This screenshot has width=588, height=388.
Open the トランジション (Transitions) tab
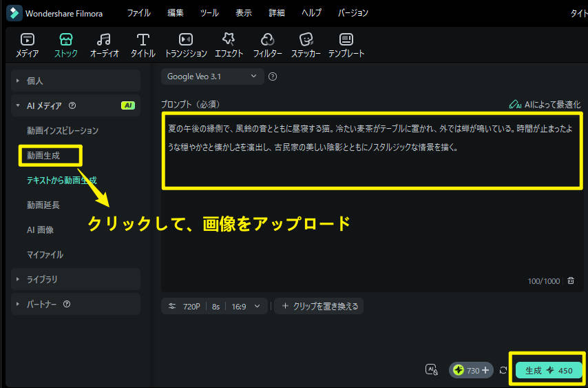[186, 45]
